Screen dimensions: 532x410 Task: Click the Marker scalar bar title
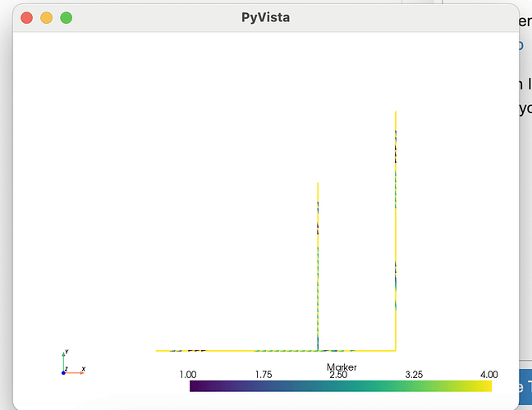pos(342,367)
